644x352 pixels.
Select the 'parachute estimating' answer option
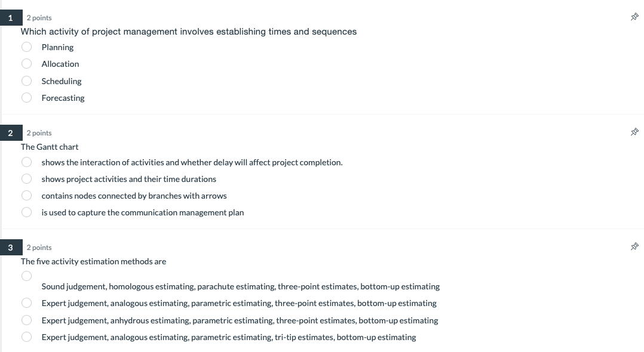[26, 276]
